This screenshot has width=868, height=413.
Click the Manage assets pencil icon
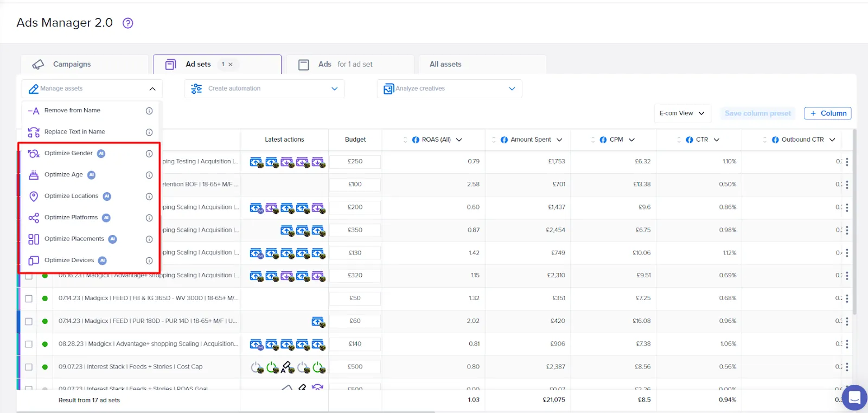(34, 88)
